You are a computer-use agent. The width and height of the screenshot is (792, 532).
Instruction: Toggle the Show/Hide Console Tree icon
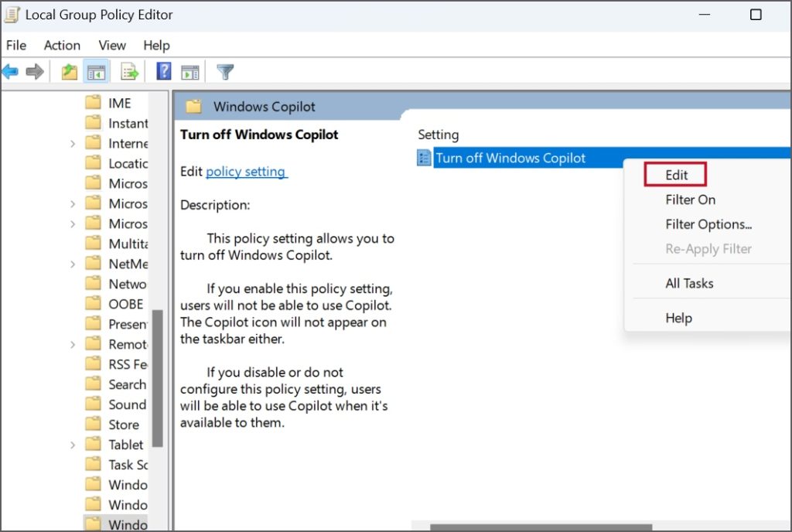point(96,72)
